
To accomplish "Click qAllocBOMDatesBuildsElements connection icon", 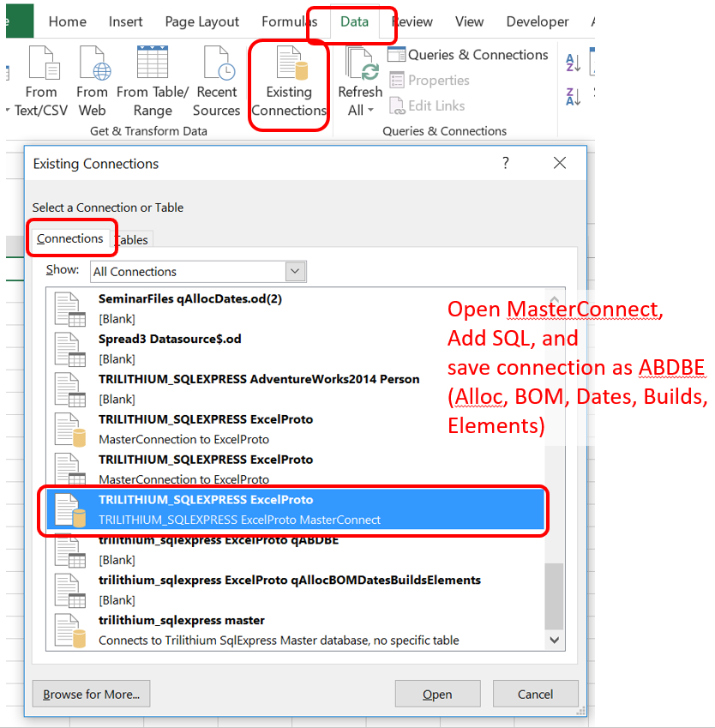I will pos(70,590).
